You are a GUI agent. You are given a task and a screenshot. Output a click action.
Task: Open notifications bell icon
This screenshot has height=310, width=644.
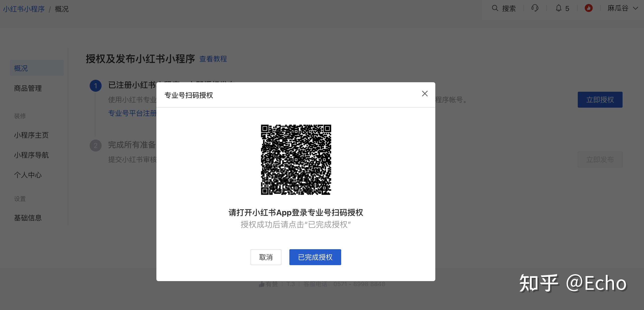pos(559,8)
